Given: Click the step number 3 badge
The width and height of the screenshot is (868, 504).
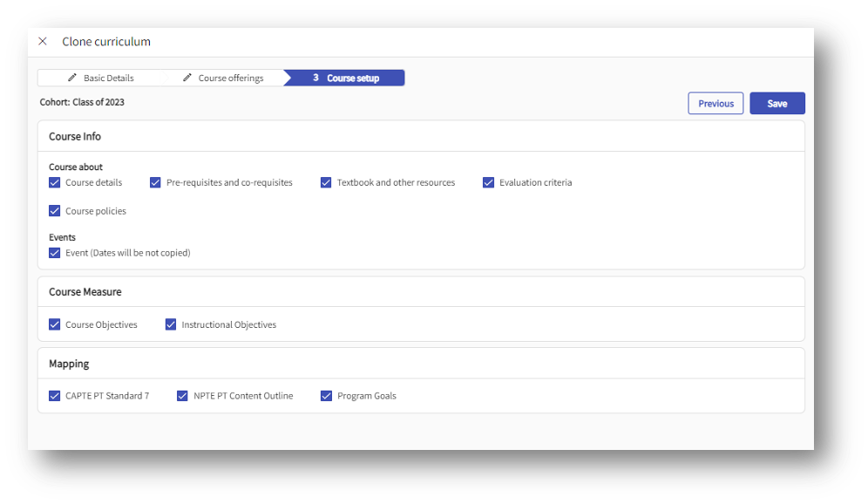Looking at the screenshot, I should point(315,78).
